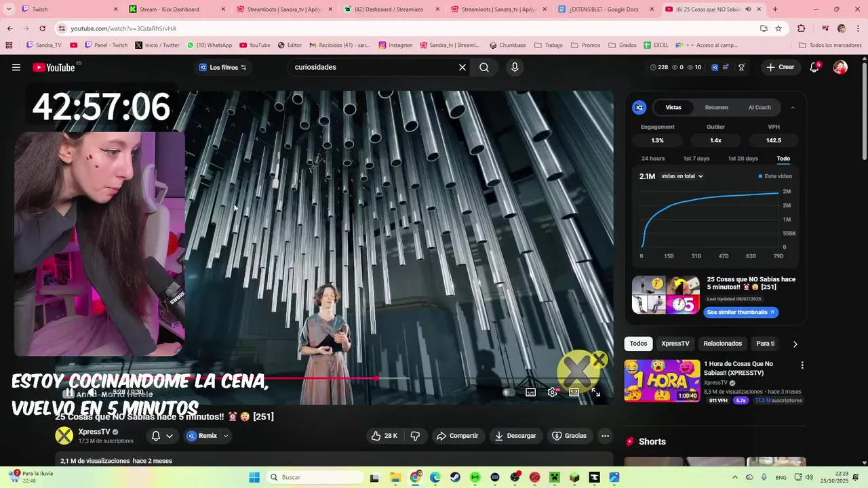This screenshot has height=488, width=868.
Task: Open the Trabajo bookmarks folder
Action: pos(549,45)
